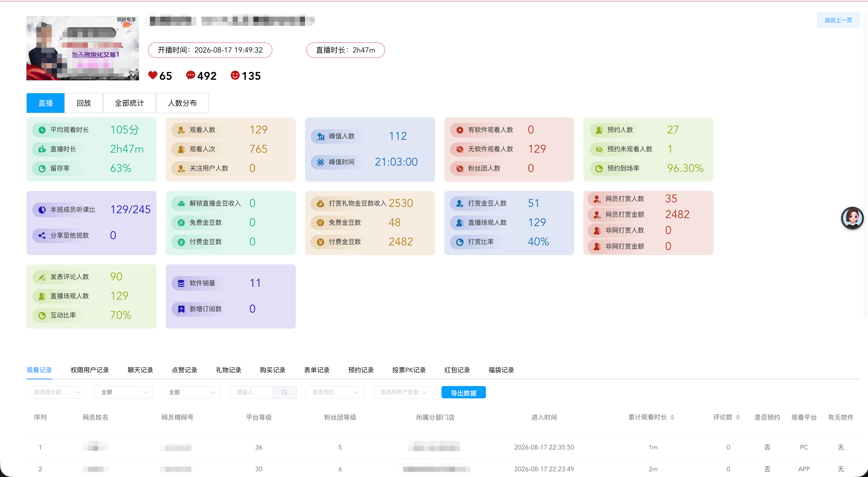Click the 直播时长 camera icon
The height and width of the screenshot is (477, 868).
pos(42,149)
